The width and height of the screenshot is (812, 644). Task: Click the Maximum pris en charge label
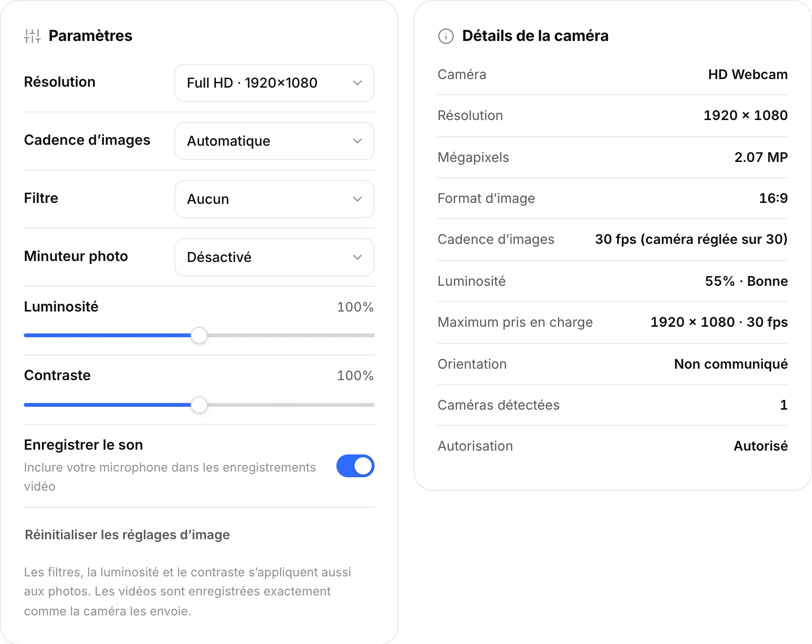[x=515, y=322]
